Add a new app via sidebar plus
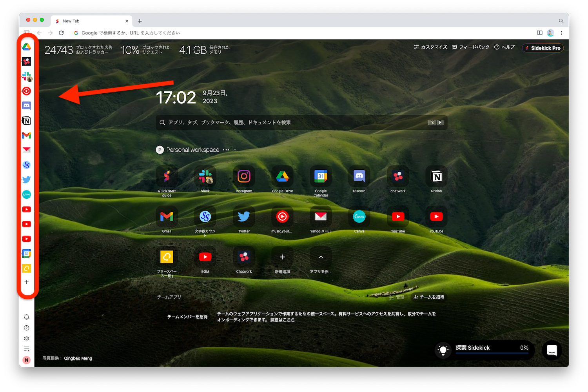The height and width of the screenshot is (392, 588). point(27,282)
